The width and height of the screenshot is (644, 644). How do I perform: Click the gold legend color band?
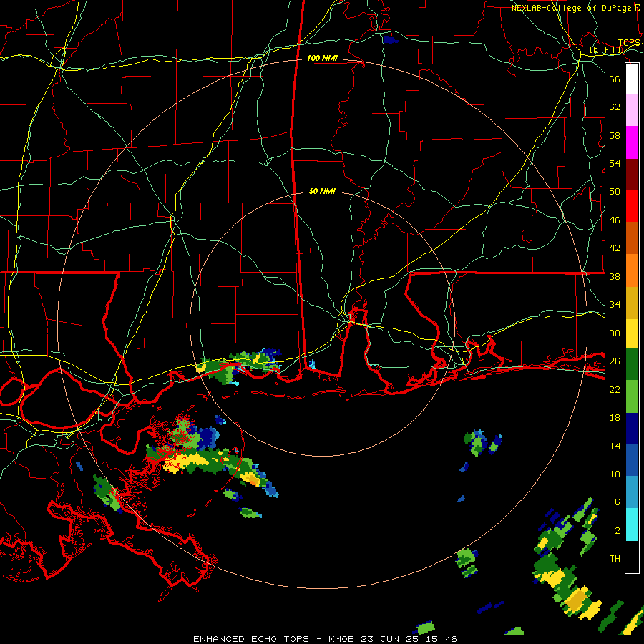coord(632,303)
